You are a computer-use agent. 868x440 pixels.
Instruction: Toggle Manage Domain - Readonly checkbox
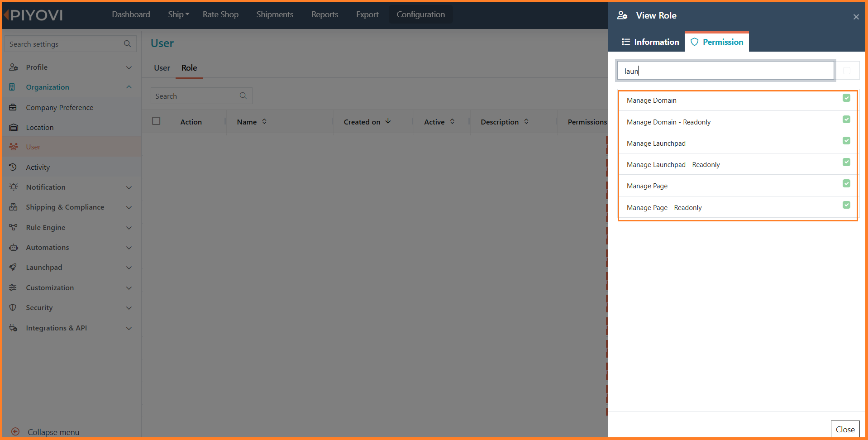[846, 120]
